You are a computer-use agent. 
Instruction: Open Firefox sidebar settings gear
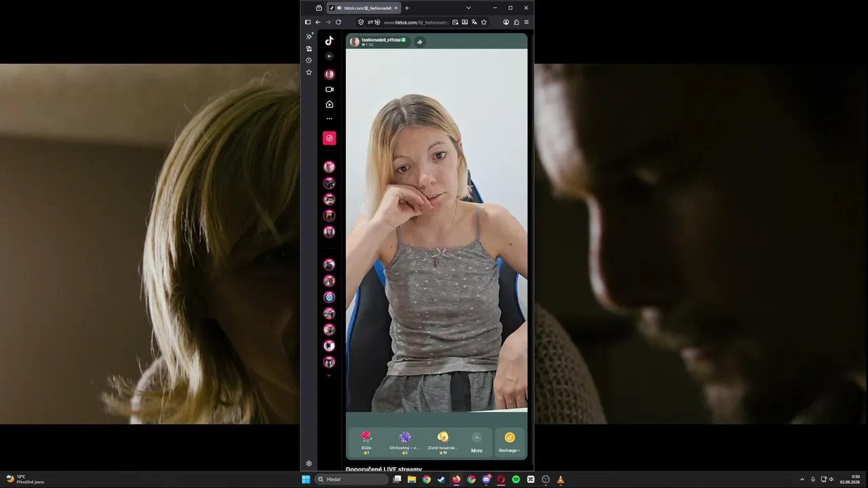[x=309, y=464]
